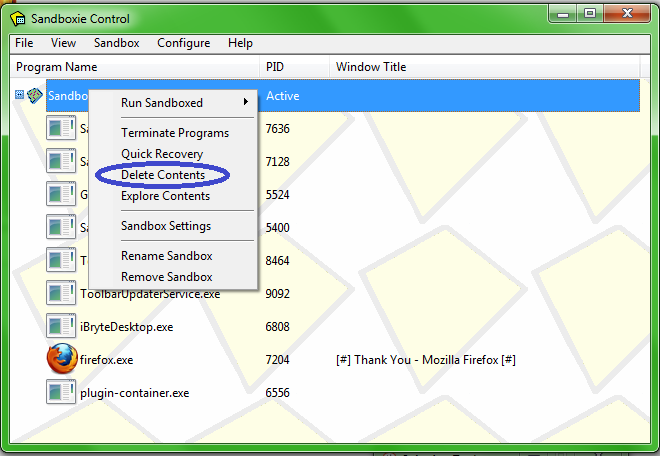
Task: Click PID value 7636
Action: (277, 128)
